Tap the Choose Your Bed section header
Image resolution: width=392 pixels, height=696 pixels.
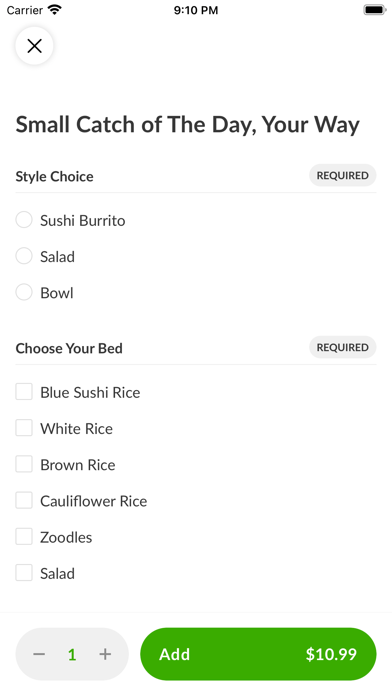click(x=69, y=348)
